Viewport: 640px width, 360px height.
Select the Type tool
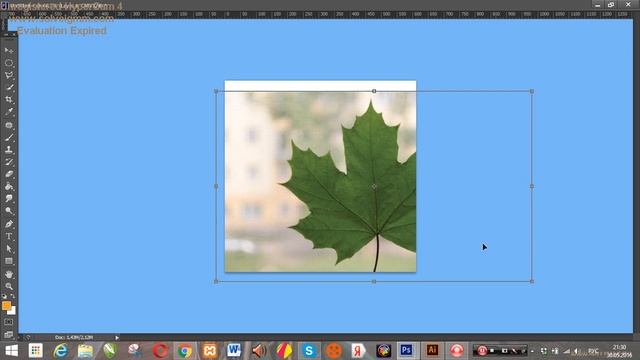9,236
